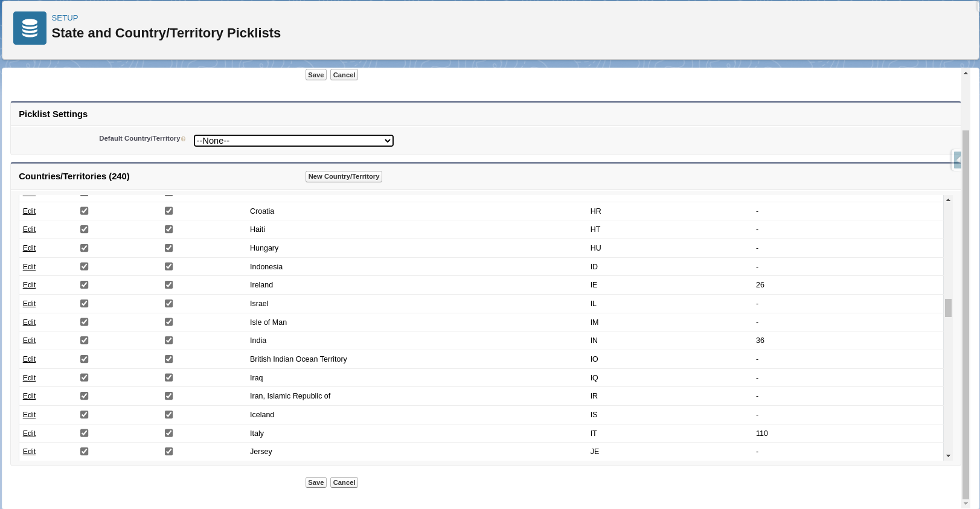Open Edit link for Croatia

tap(29, 211)
